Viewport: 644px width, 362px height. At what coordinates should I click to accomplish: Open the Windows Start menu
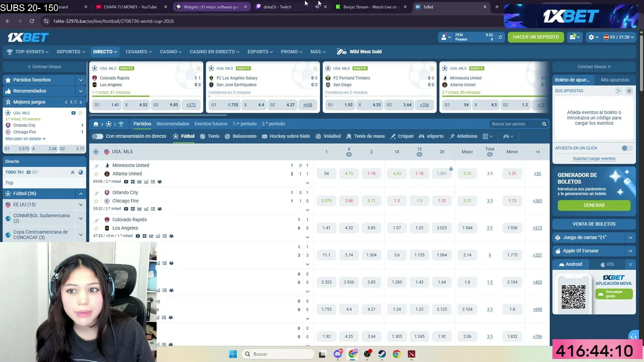(233, 354)
